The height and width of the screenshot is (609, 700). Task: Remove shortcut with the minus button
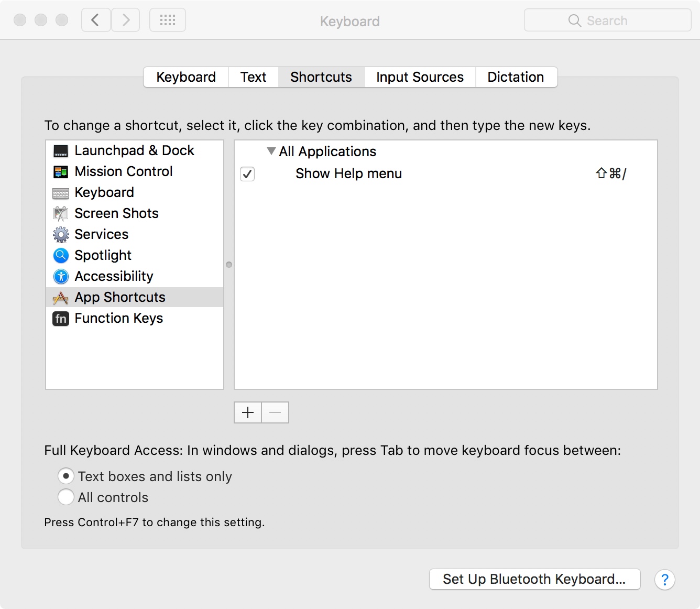(x=275, y=412)
